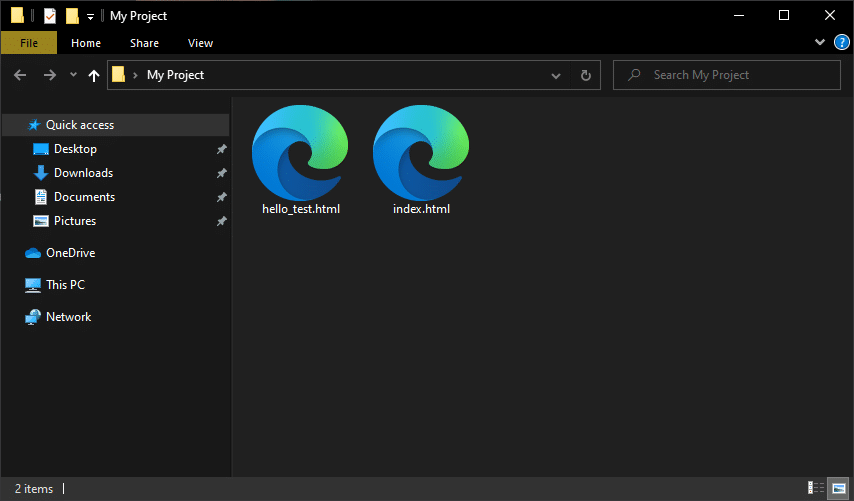Click the New Folder quick access toolbar icon
This screenshot has width=854, height=501.
point(72,16)
